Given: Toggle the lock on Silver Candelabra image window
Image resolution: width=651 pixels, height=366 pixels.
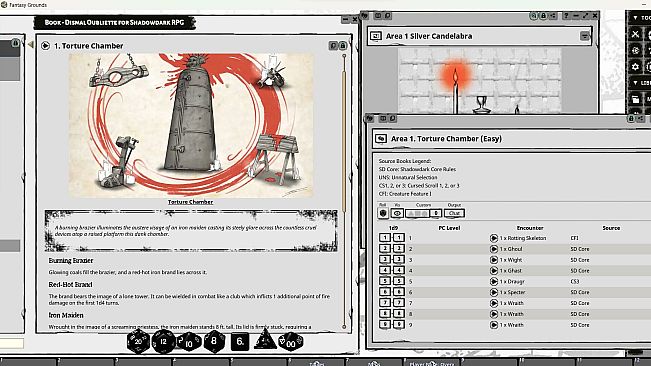Looking at the screenshot, I should pos(543,16).
